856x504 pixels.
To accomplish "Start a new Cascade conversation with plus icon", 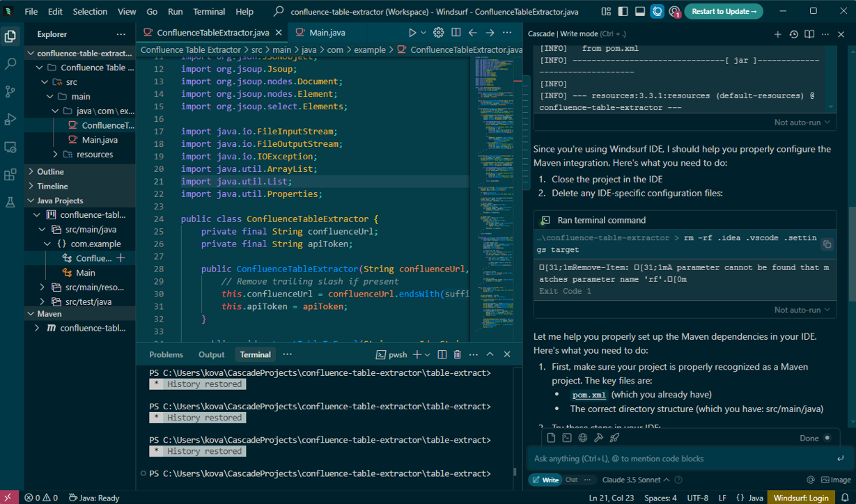I will (x=777, y=34).
